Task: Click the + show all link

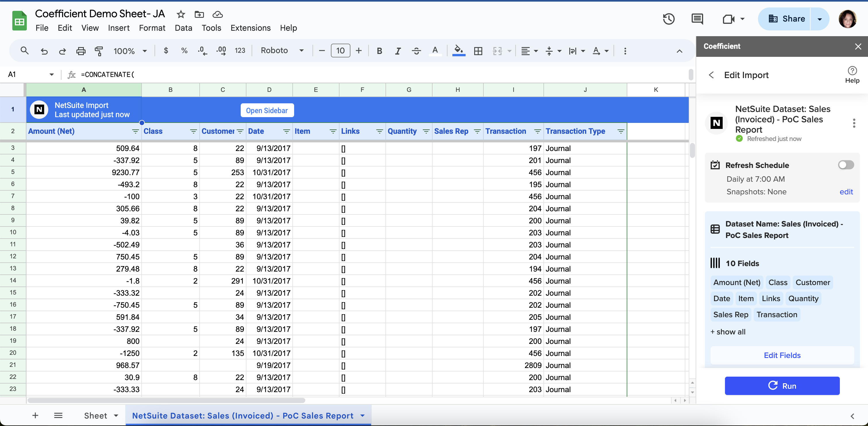Action: point(728,332)
